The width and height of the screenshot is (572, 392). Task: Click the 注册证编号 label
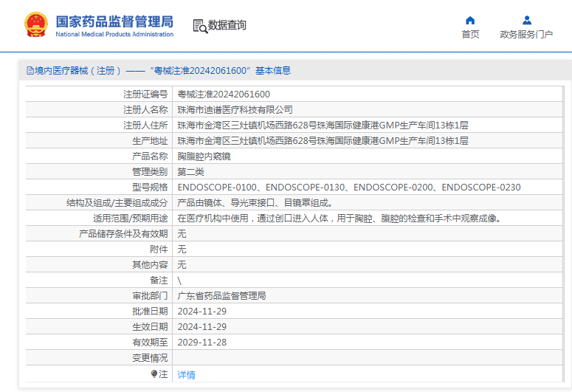pyautogui.click(x=145, y=94)
